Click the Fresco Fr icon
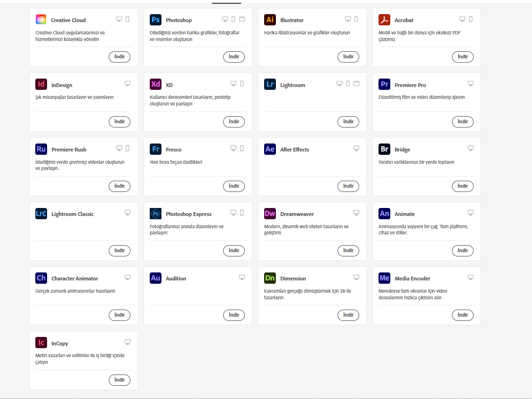The width and height of the screenshot is (532, 399). point(155,149)
